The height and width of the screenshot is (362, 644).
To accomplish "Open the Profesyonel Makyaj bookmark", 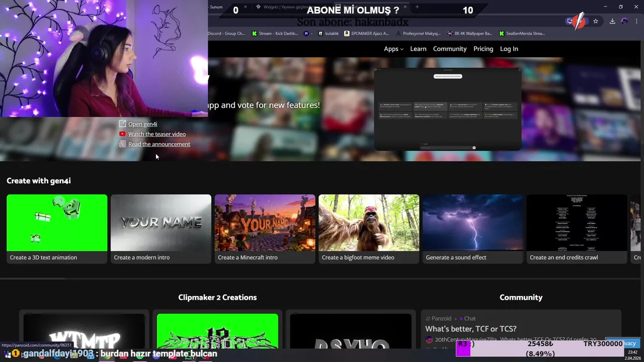I will point(418,34).
